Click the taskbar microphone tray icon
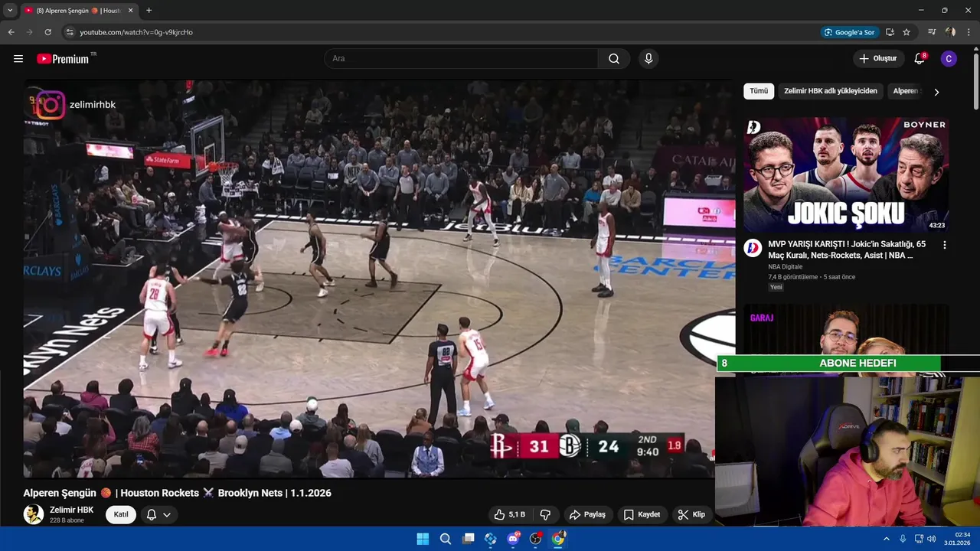Viewport: 980px width, 551px height. [x=903, y=539]
